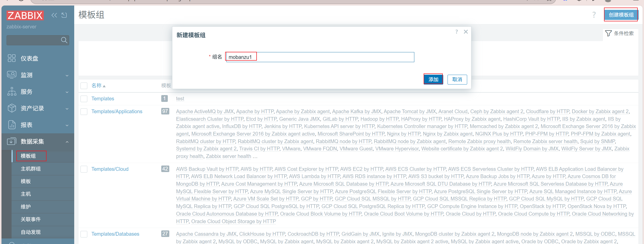
Task: Check the Templates row checkbox
Action: point(84,99)
